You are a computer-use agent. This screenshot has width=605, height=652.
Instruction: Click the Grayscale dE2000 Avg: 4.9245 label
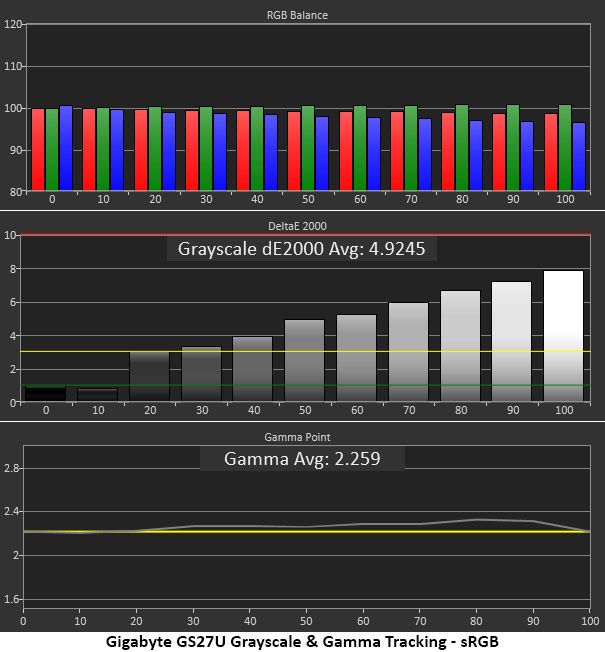pyautogui.click(x=301, y=249)
